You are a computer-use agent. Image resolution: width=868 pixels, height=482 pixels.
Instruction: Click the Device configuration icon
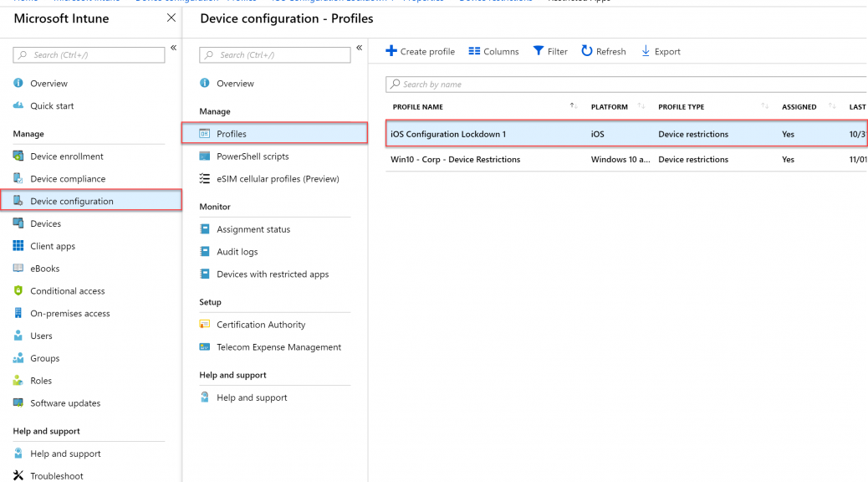(x=18, y=201)
